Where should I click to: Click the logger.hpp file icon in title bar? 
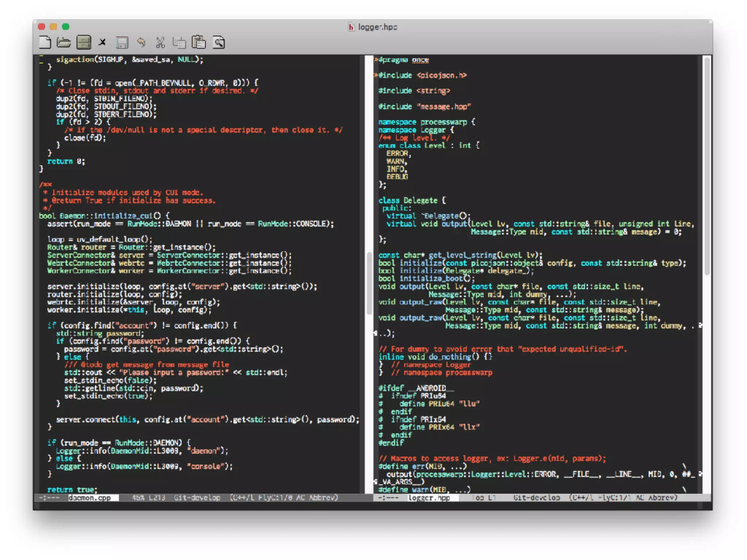351,27
